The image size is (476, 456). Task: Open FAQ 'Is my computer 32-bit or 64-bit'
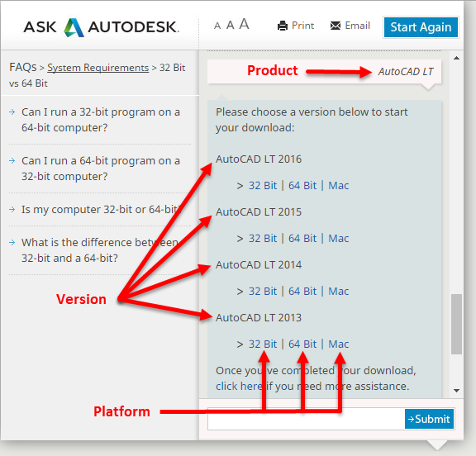(x=102, y=209)
